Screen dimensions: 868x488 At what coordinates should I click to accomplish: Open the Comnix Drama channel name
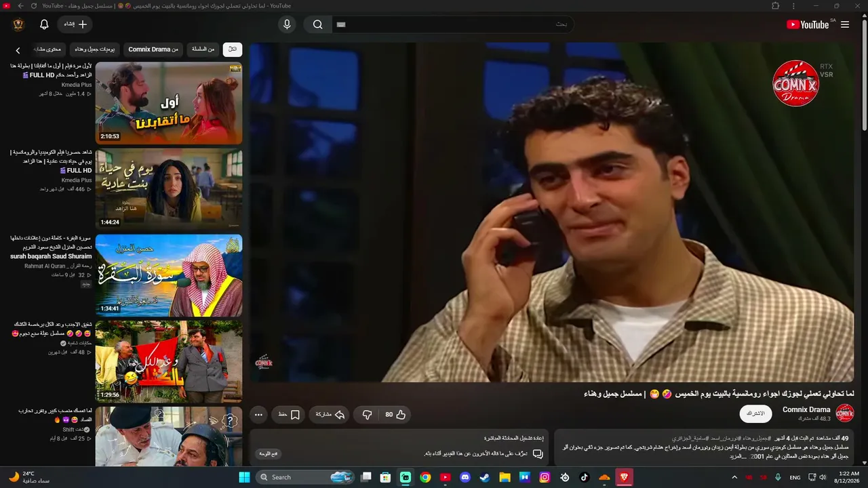(x=806, y=409)
